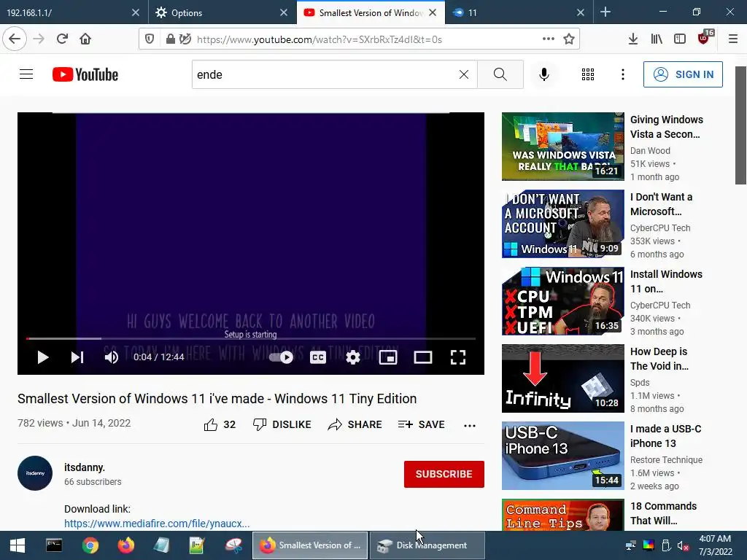Open Firefox downloads panel
The image size is (747, 560).
click(632, 39)
